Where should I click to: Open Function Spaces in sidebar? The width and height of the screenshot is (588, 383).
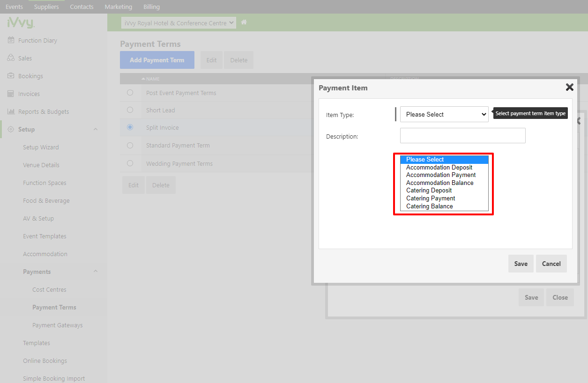point(45,183)
